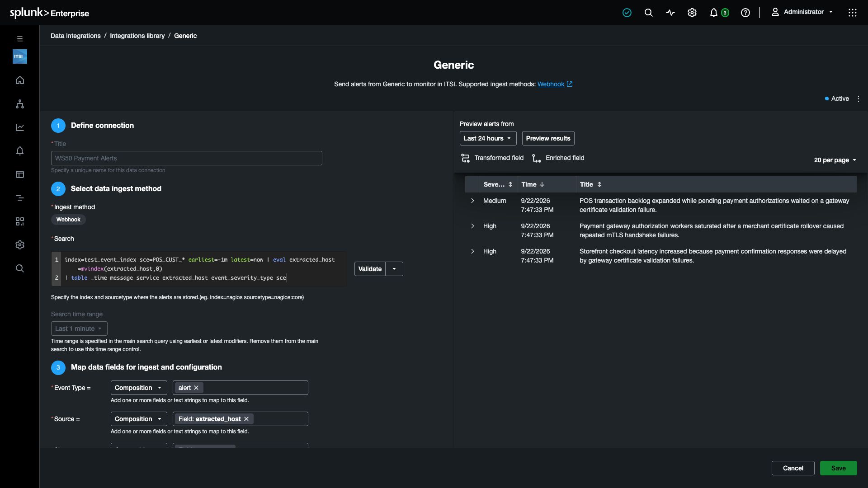The height and width of the screenshot is (488, 868).
Task: Expand the High alert about authorization workers
Action: pos(472,226)
